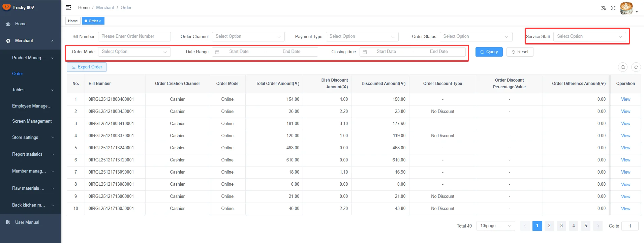644x243 pixels.
Task: Click the round search toggle icon above table
Action: (x=623, y=67)
